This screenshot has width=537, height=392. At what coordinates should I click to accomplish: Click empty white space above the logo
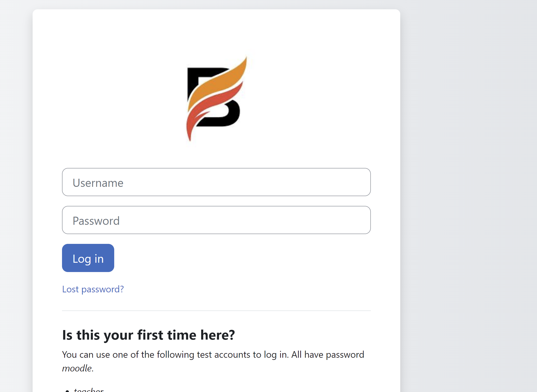tap(216, 32)
